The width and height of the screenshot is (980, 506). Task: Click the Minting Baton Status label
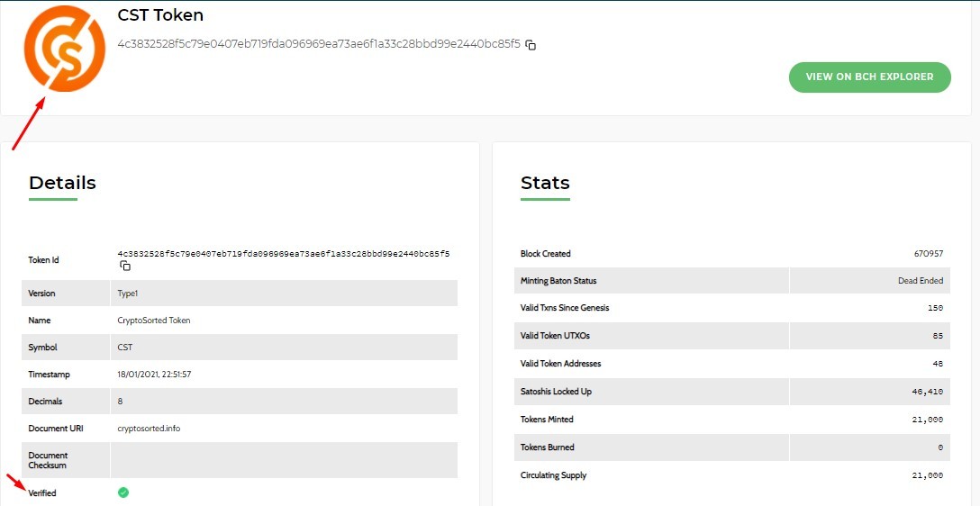(x=558, y=281)
